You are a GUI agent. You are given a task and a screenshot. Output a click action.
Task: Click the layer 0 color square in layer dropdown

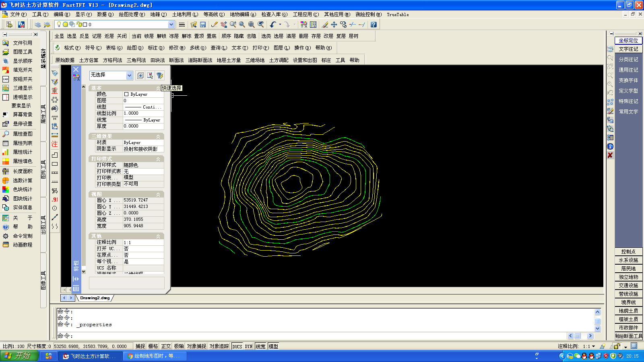pyautogui.click(x=85, y=25)
